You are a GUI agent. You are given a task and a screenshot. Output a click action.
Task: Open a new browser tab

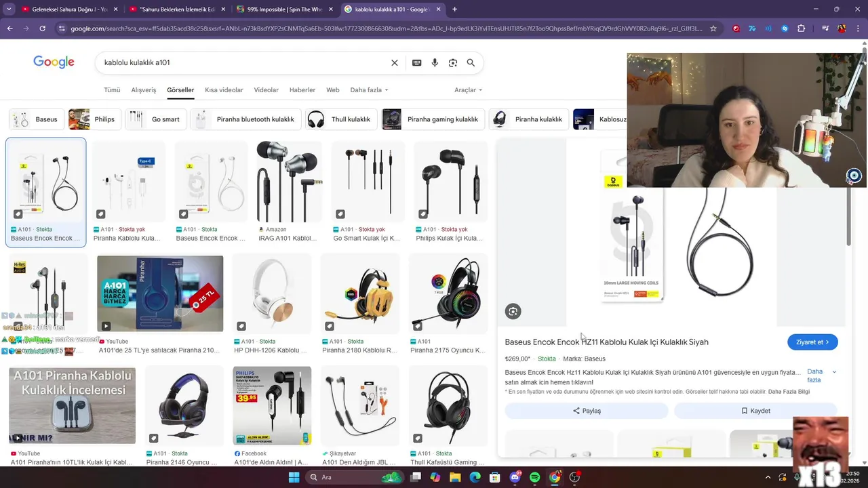(454, 9)
